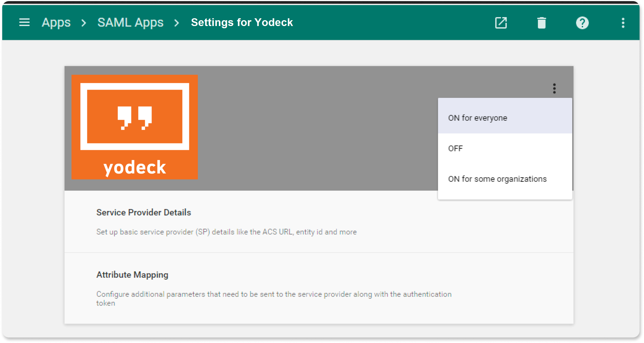Image resolution: width=644 pixels, height=343 pixels.
Task: Open the top bar more options menu
Action: coord(623,23)
